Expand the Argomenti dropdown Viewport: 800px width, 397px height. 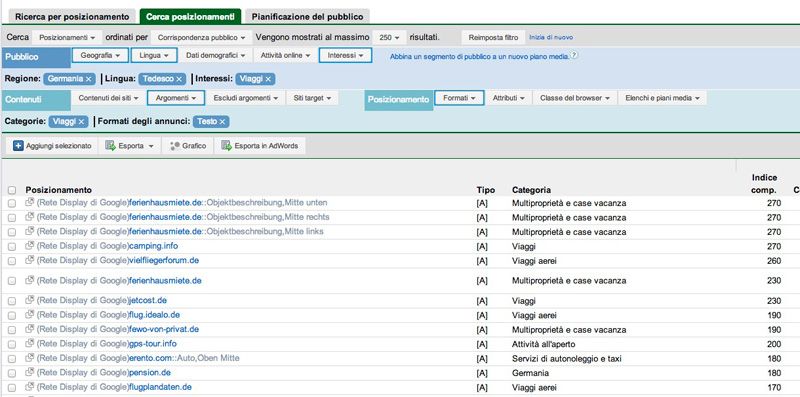[176, 98]
